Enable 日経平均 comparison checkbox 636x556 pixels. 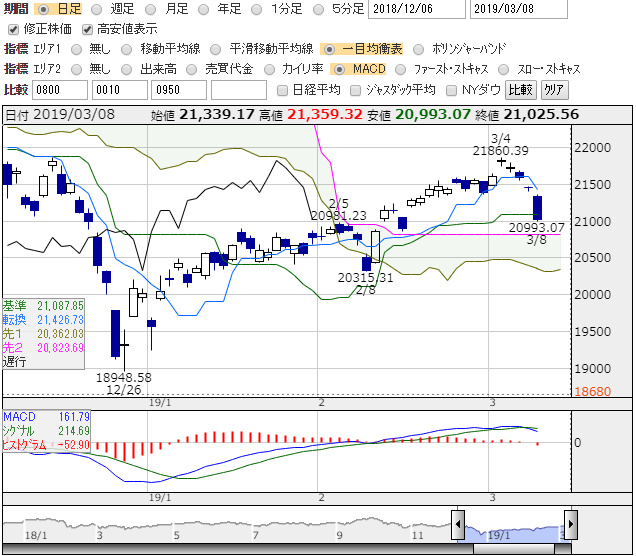coord(282,90)
